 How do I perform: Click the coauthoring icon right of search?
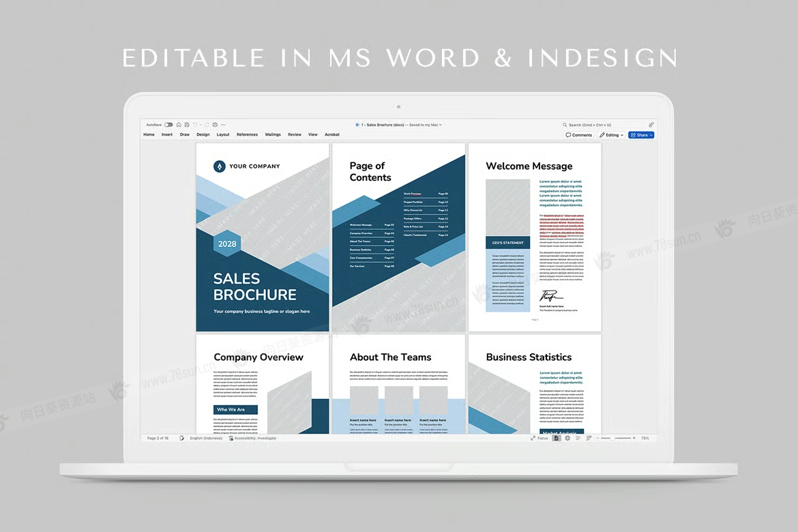(651, 125)
